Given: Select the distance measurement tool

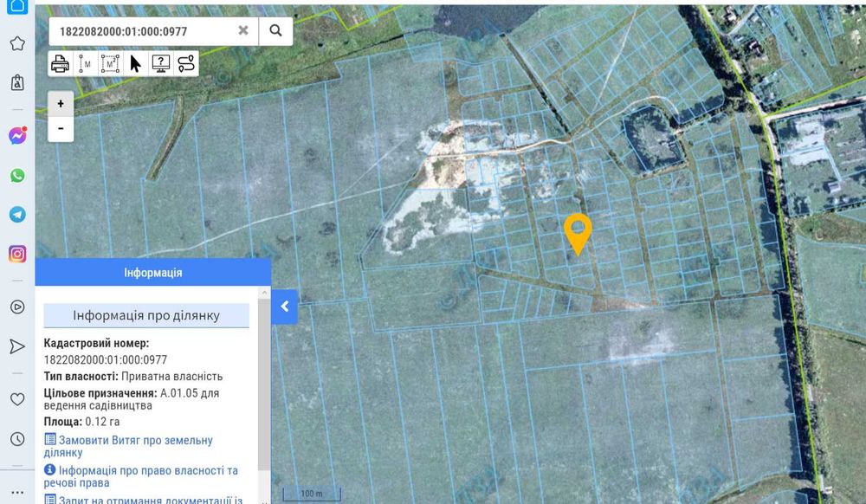Looking at the screenshot, I should pos(85,64).
